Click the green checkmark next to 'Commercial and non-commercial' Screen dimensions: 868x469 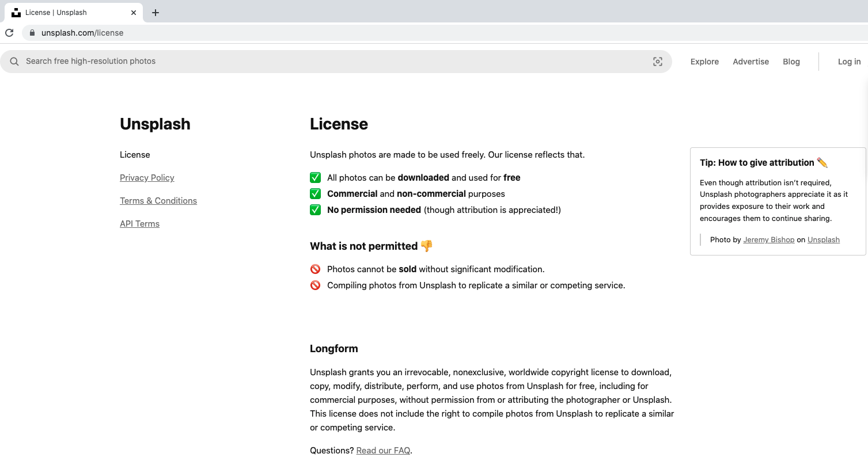(x=315, y=194)
